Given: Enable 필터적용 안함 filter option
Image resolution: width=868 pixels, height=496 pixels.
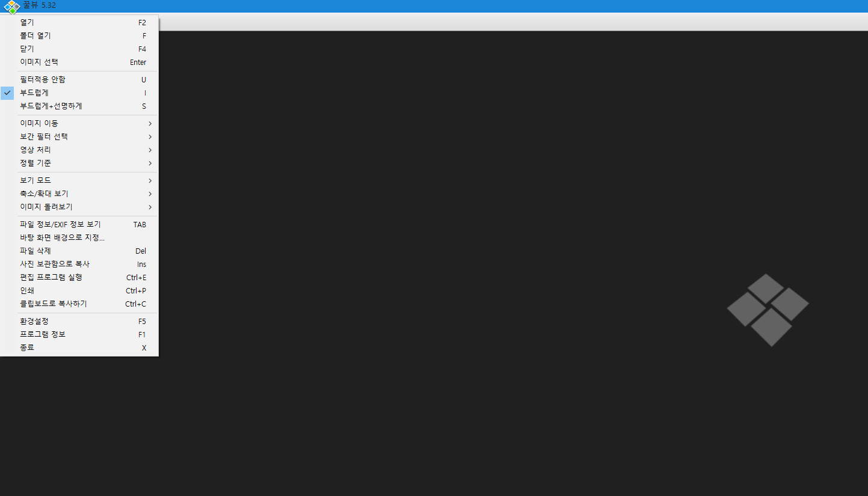Looking at the screenshot, I should click(x=79, y=79).
